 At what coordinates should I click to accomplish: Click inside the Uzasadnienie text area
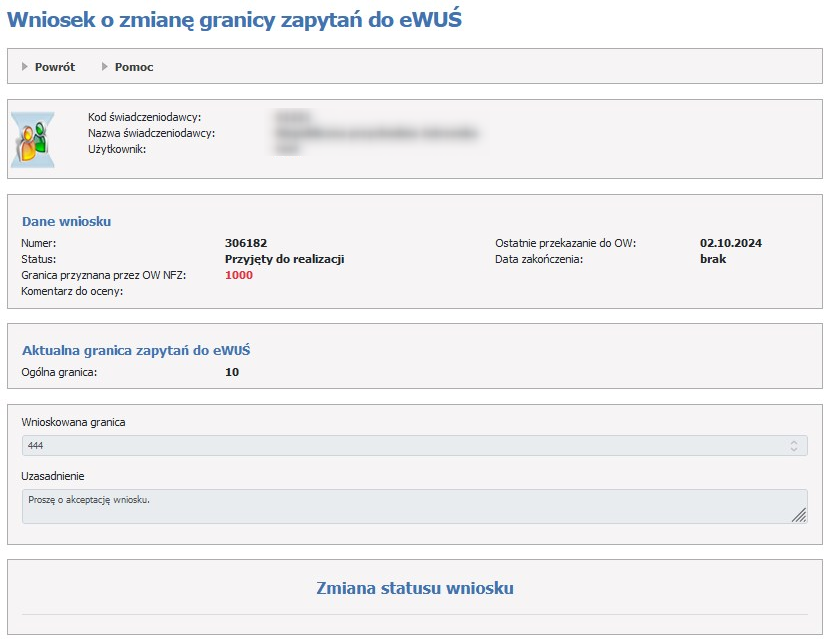[400, 506]
